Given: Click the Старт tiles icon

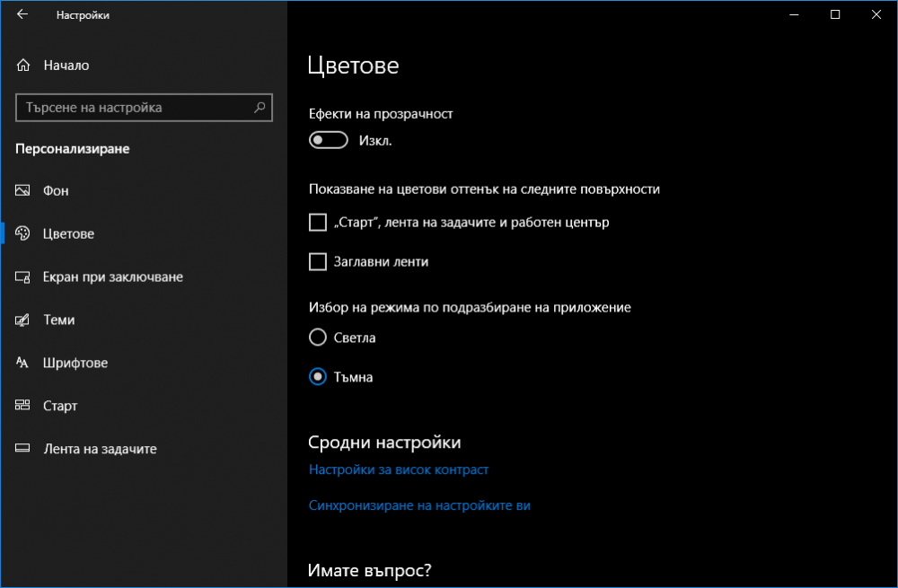Looking at the screenshot, I should 22,406.
